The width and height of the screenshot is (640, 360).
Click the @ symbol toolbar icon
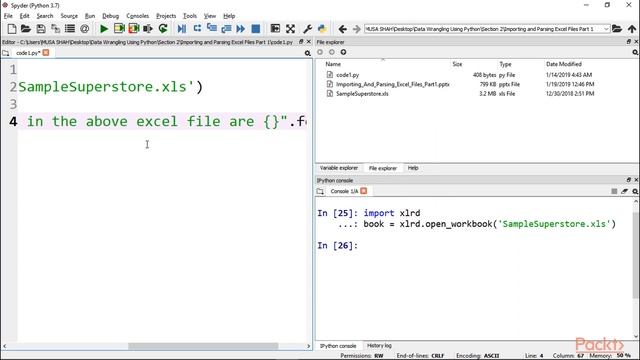(x=84, y=29)
